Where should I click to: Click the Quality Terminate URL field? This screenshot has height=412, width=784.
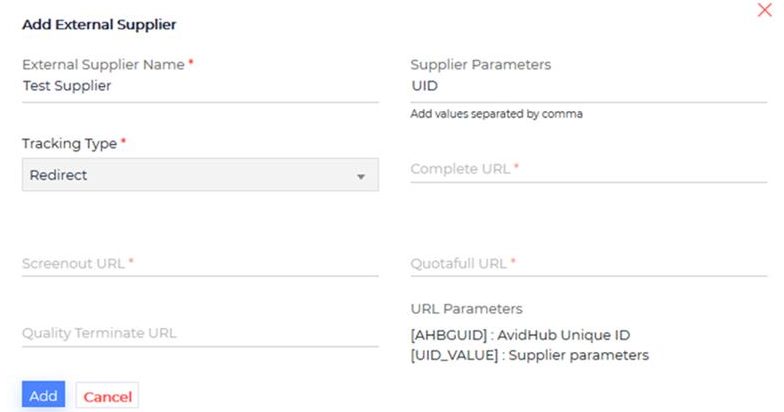(200, 333)
